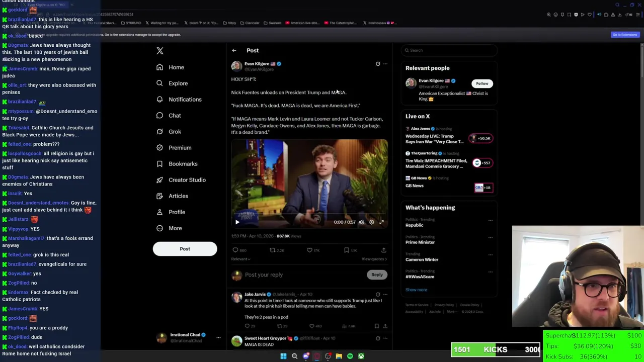The image size is (644, 362).
Task: Enter fullscreen on the video
Action: click(x=381, y=222)
